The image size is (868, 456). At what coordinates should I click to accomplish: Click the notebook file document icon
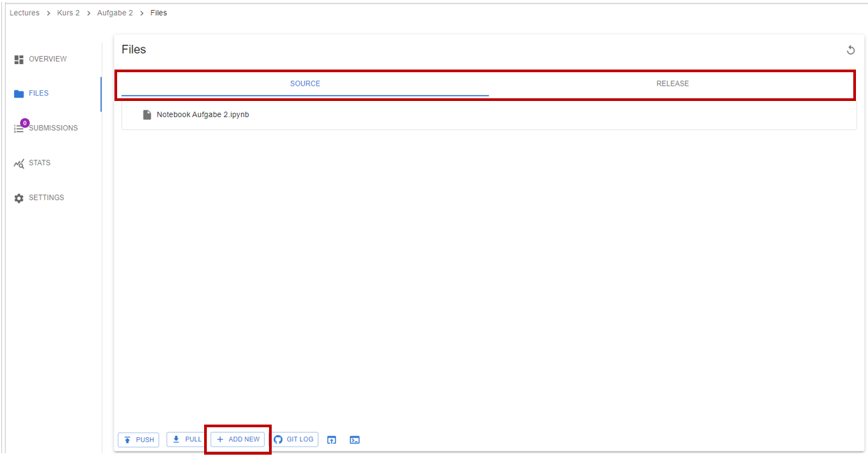147,115
